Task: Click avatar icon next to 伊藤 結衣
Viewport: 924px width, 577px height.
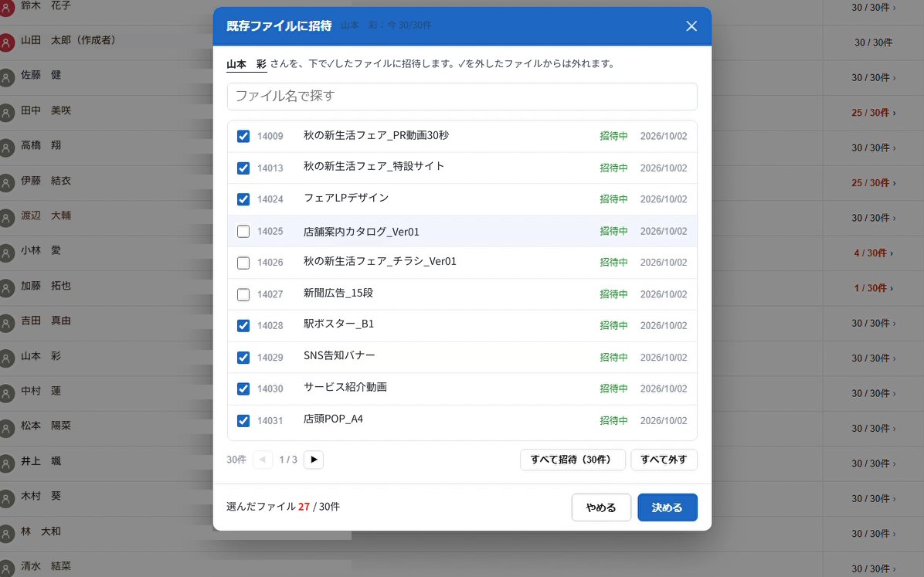Action: click(6, 183)
